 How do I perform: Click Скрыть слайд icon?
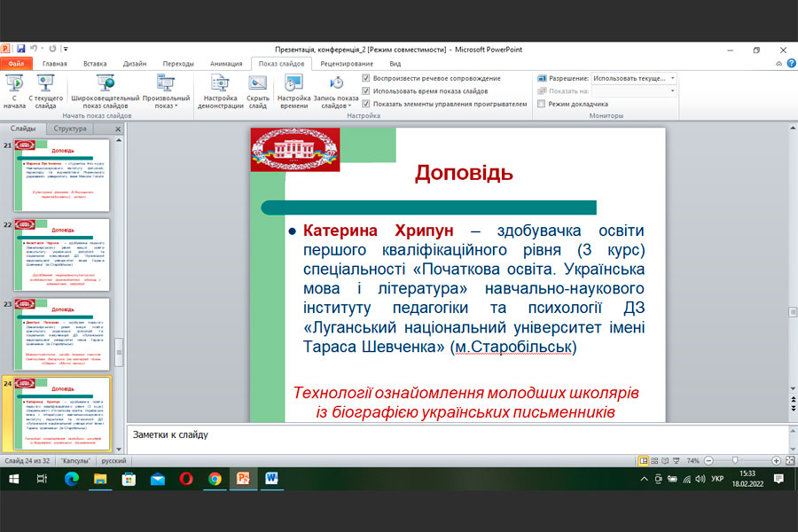pyautogui.click(x=258, y=84)
